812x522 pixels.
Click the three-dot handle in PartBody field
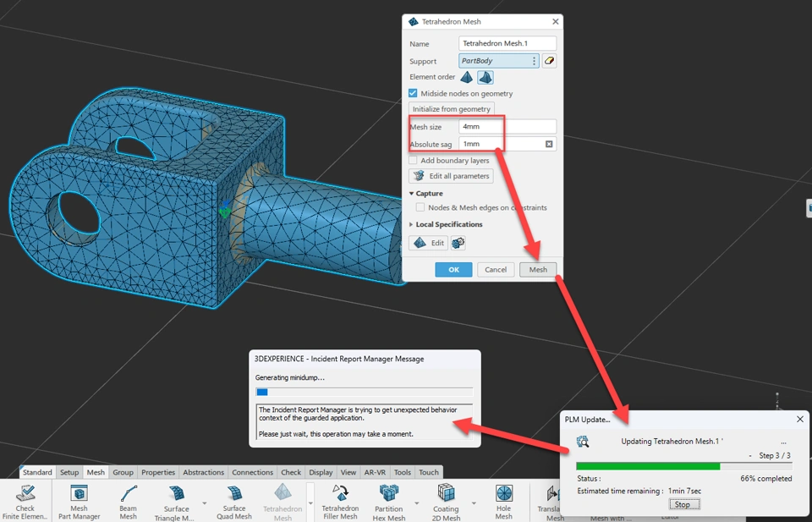534,61
